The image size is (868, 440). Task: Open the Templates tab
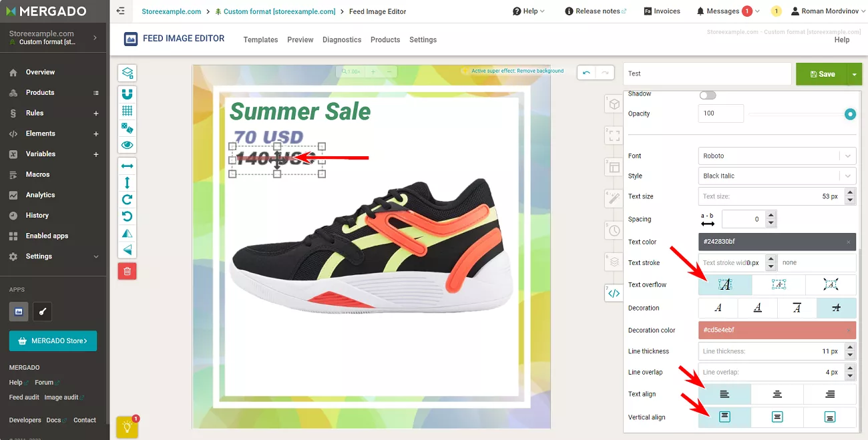click(260, 39)
